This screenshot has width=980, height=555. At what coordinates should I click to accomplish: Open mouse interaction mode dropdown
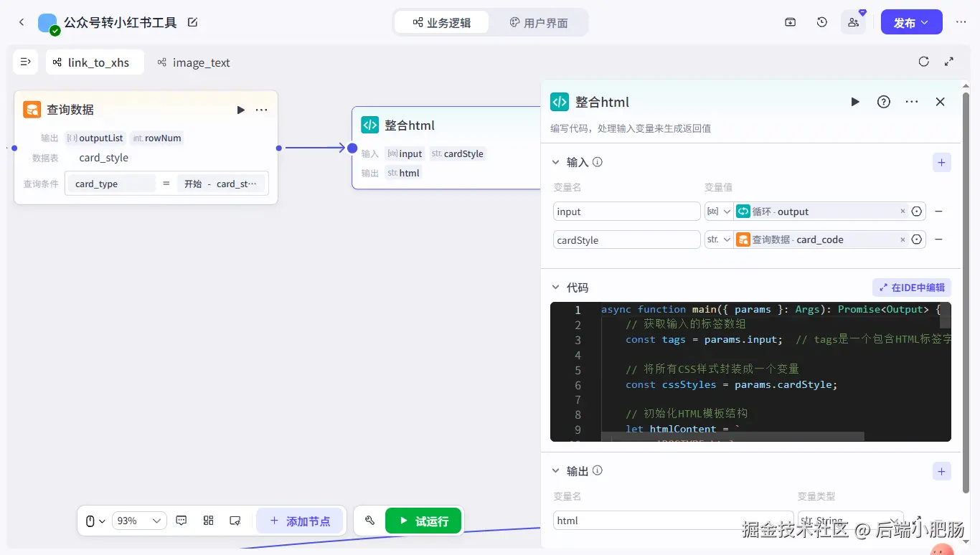(x=95, y=521)
